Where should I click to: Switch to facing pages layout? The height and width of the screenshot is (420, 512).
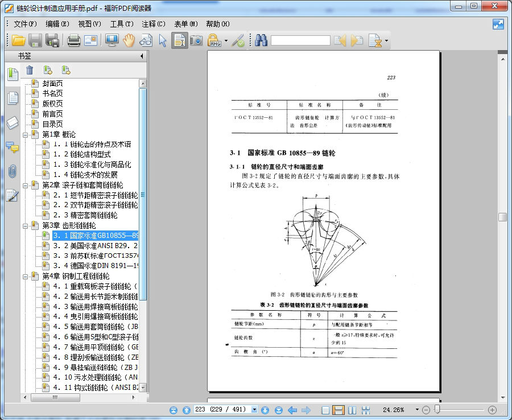coord(352,410)
